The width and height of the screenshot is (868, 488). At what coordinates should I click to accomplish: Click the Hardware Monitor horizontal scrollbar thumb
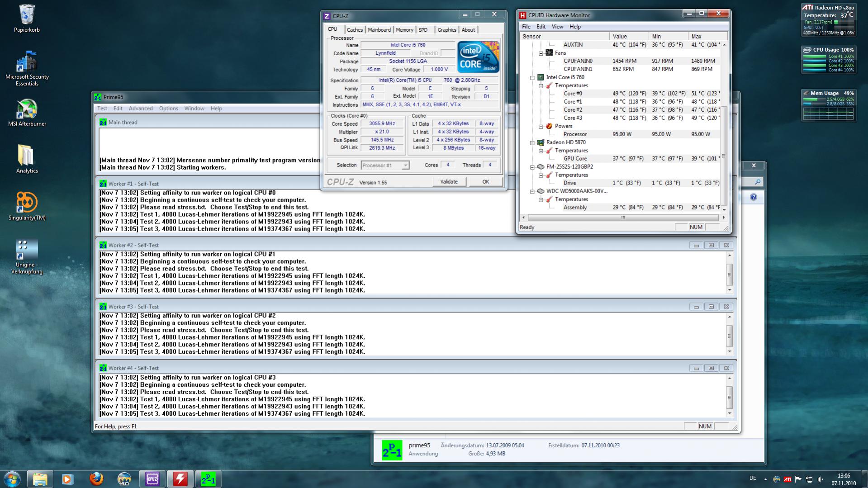(x=623, y=218)
